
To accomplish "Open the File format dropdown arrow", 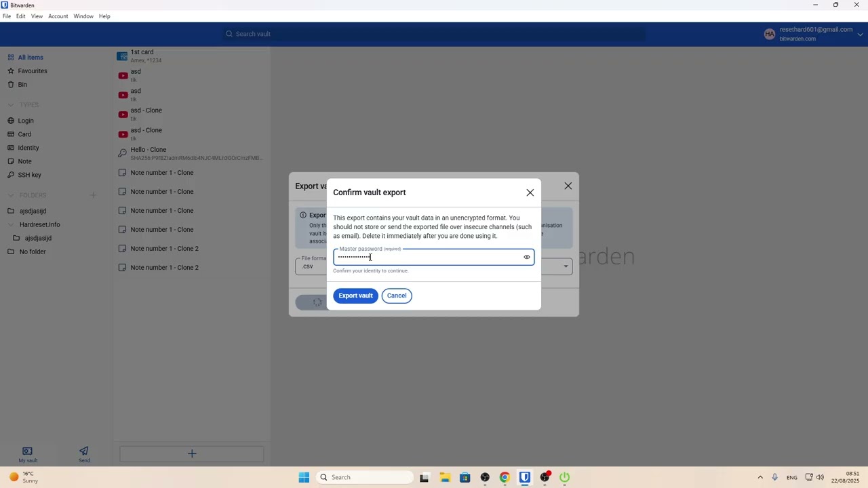I will coord(566,266).
